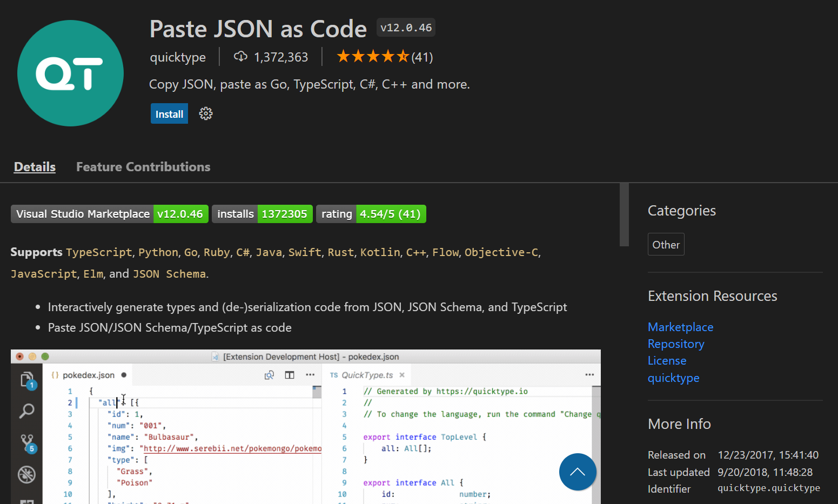Open extension settings via the gear icon
Viewport: 838px width, 504px height.
(x=206, y=113)
